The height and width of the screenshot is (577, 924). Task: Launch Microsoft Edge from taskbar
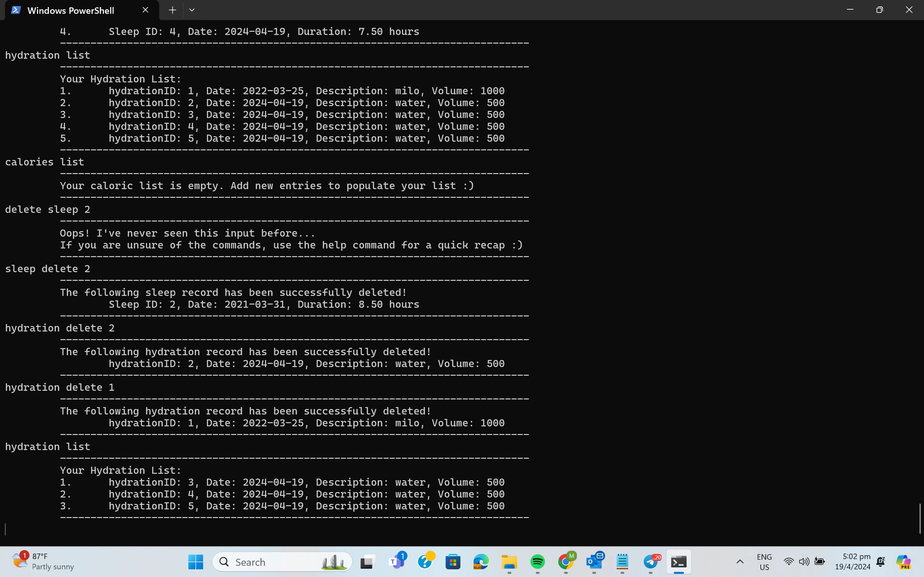coord(481,562)
